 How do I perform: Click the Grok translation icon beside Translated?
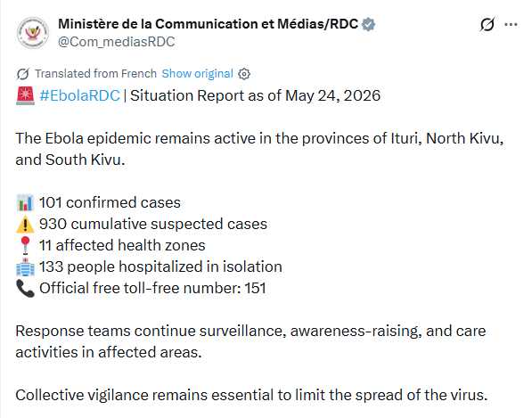(x=23, y=74)
